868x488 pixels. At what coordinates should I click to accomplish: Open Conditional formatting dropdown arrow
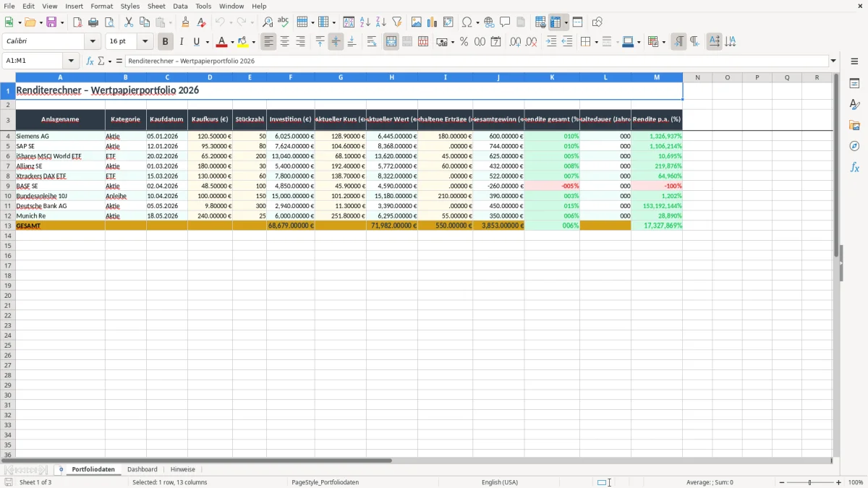pos(663,42)
